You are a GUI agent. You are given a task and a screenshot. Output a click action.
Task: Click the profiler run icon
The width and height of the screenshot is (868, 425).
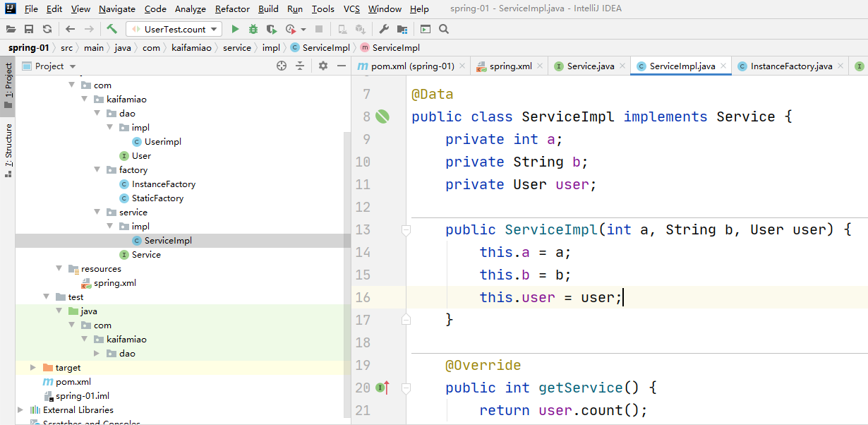(x=291, y=29)
